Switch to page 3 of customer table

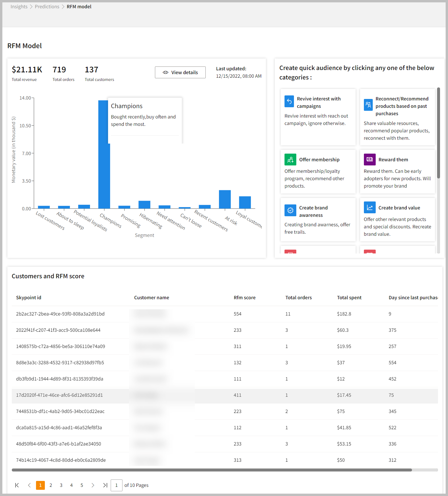click(x=61, y=485)
